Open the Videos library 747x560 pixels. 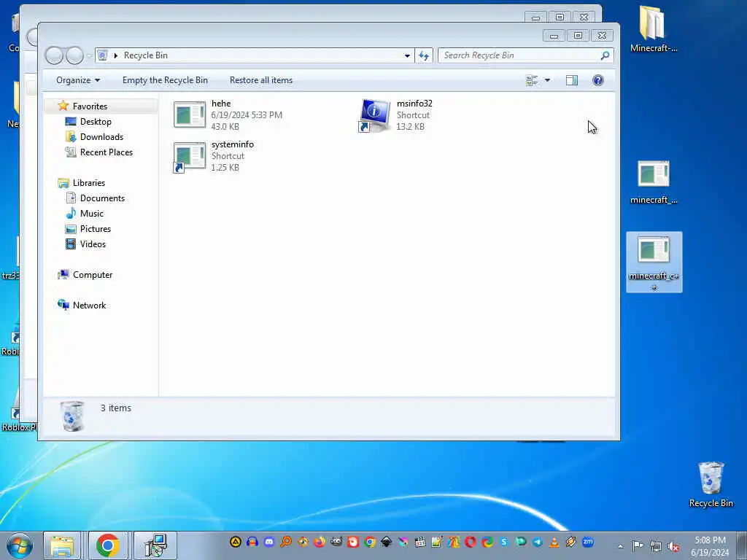click(x=93, y=244)
